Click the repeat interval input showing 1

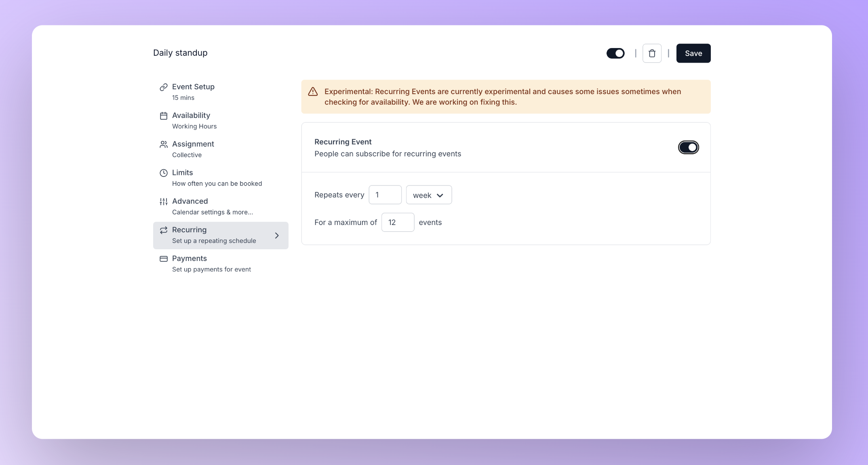385,195
